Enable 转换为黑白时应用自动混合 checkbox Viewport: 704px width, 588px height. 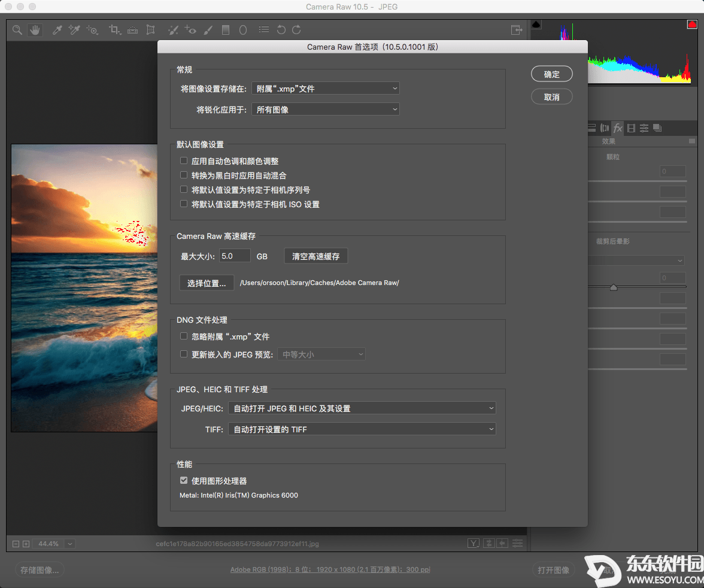pos(184,175)
